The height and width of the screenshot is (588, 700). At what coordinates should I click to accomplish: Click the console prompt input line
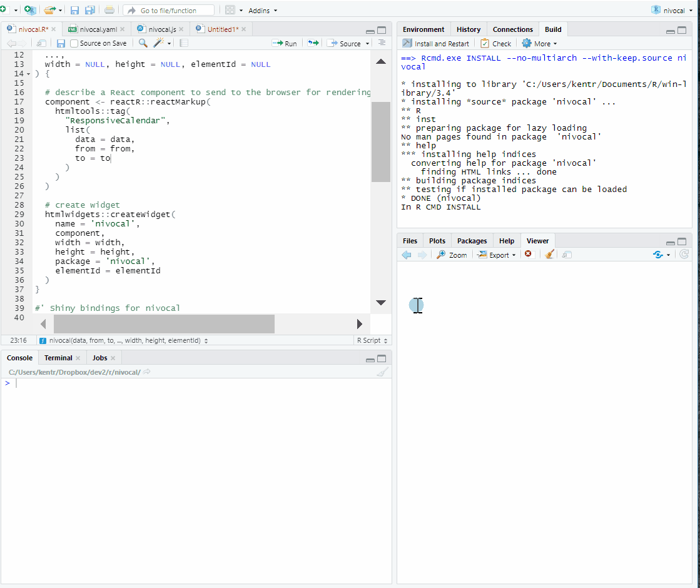(196, 383)
